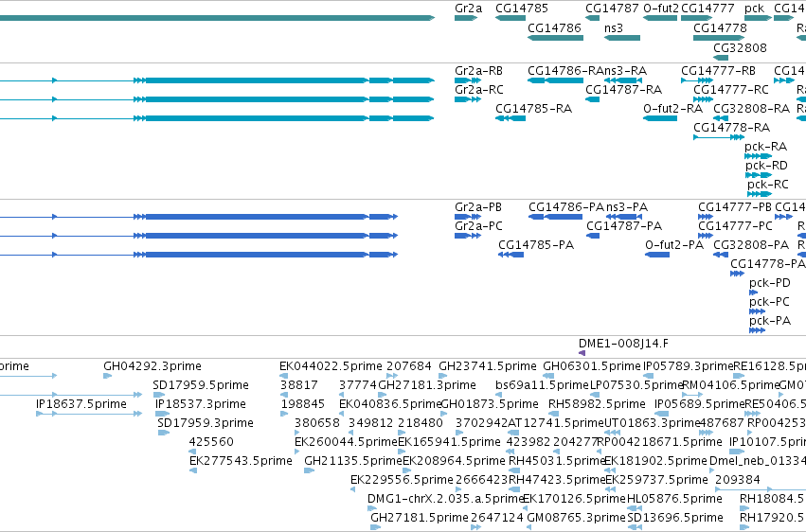The image size is (806, 532).
Task: Click the SD17959.3prime EST feature
Action: [164, 433]
